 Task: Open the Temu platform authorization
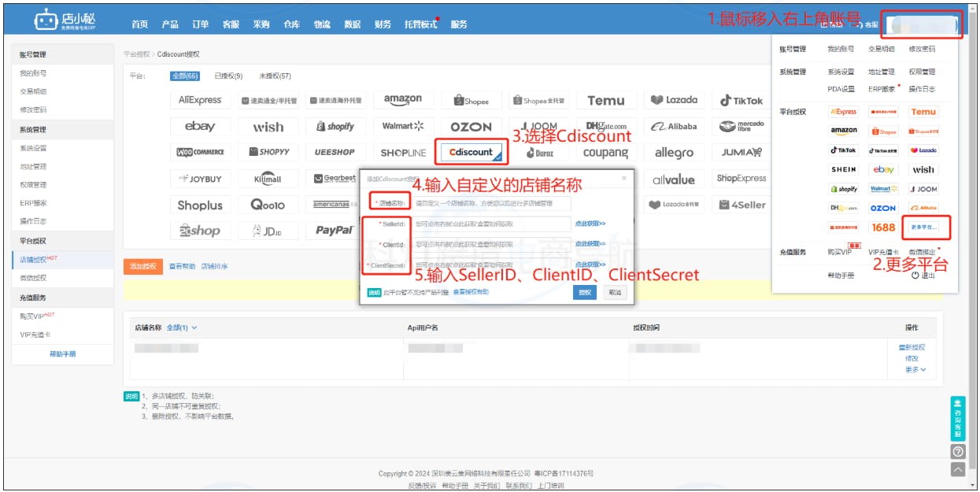[x=606, y=99]
